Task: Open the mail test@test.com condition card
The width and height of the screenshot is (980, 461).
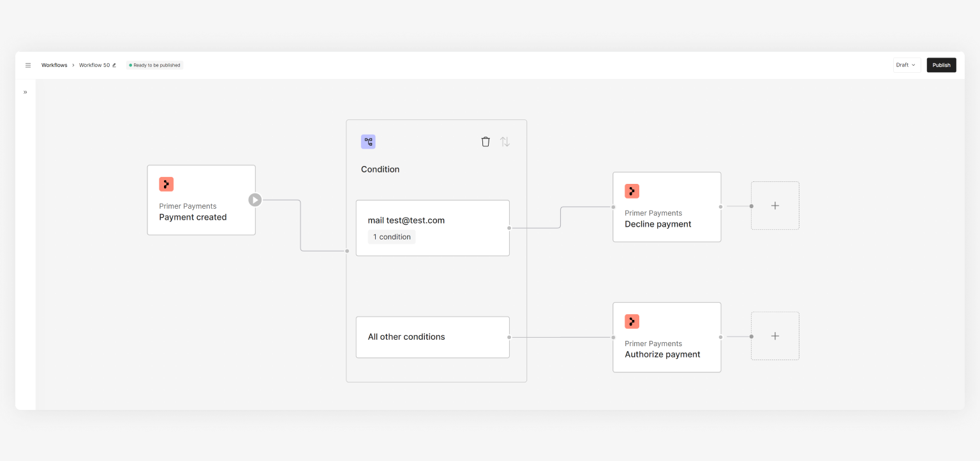Action: [x=433, y=228]
